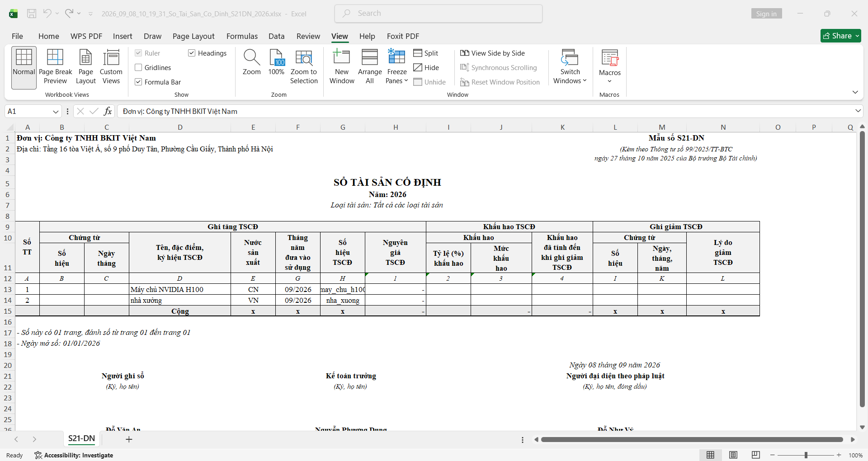Open Customize Quick Access Toolbar dropdown
Viewport: 868px width, 461px height.
pos(90,14)
